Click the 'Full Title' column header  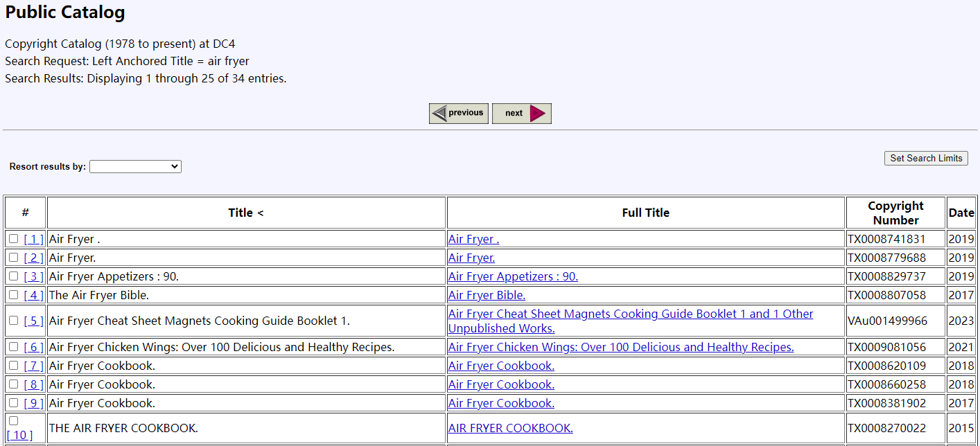[x=646, y=213]
